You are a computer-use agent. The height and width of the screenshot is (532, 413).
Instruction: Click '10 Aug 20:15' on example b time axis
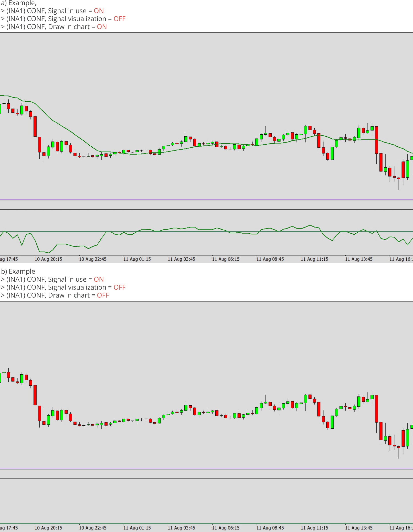point(48,528)
